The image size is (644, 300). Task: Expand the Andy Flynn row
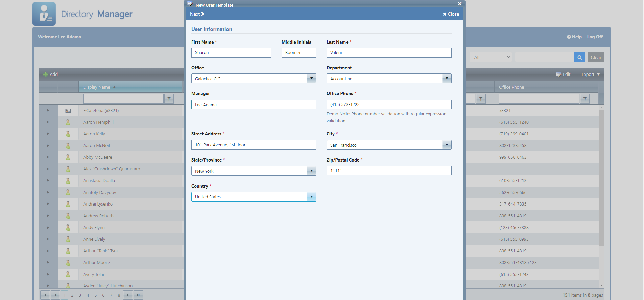coord(48,227)
